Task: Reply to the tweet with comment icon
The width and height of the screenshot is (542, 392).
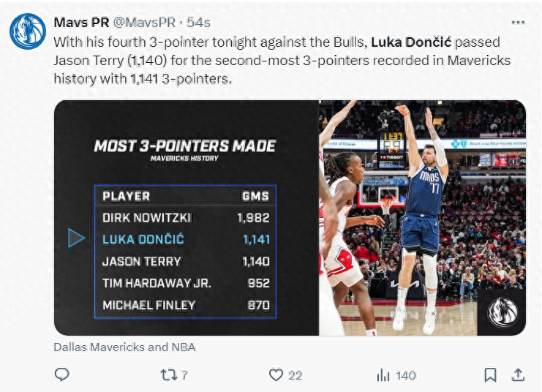Action: click(x=62, y=374)
